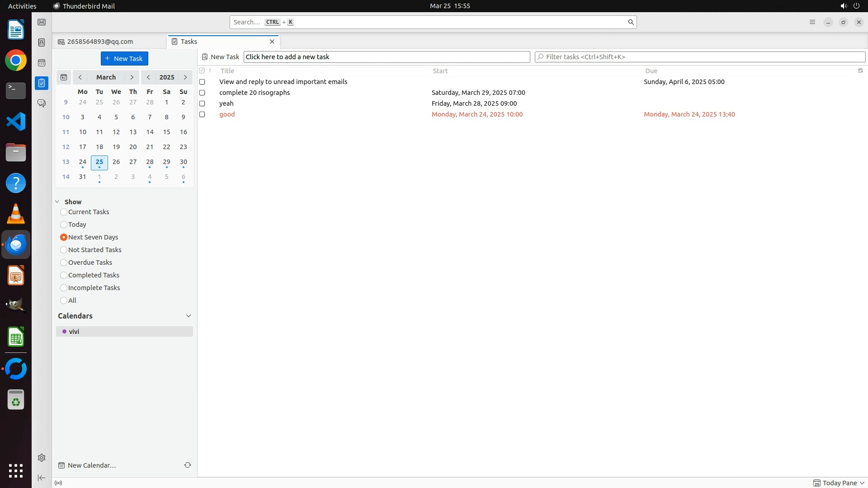Click the go-to-today icon in mini calendar
The height and width of the screenshot is (488, 868).
pyautogui.click(x=64, y=77)
